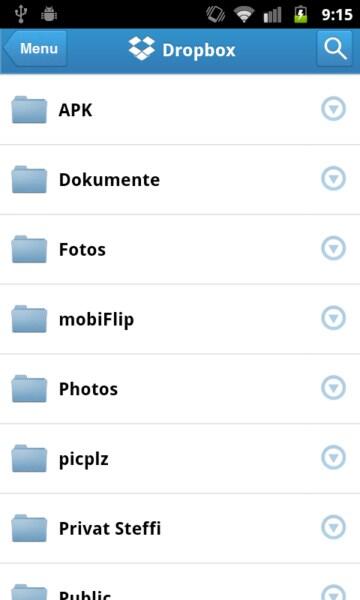The height and width of the screenshot is (600, 360).
Task: Expand options arrow for APK folder
Action: [x=333, y=109]
